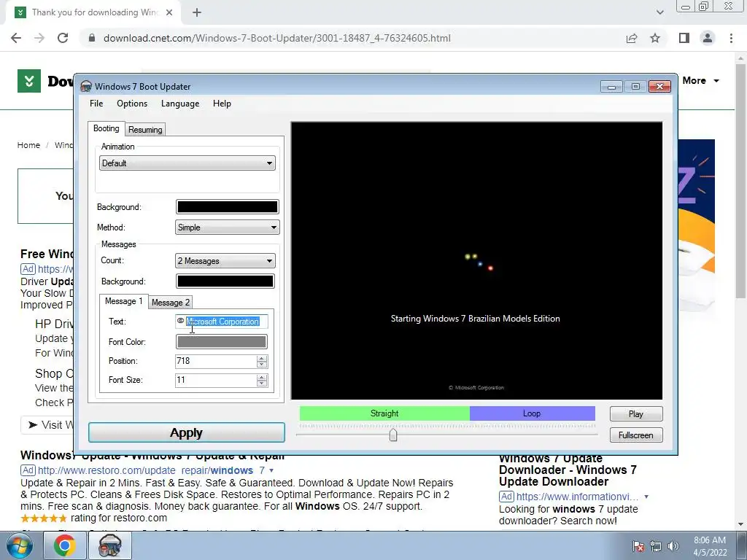The image size is (747, 560).
Task: Open the Windows Start orb
Action: pyautogui.click(x=19, y=545)
